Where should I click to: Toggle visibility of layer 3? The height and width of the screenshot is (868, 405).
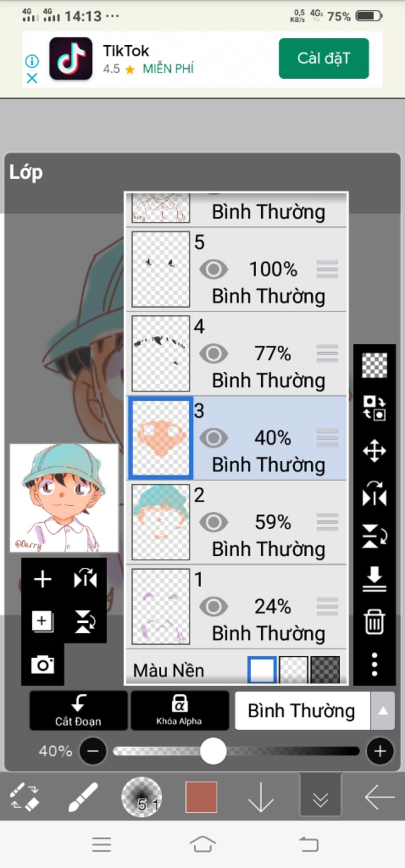click(214, 438)
